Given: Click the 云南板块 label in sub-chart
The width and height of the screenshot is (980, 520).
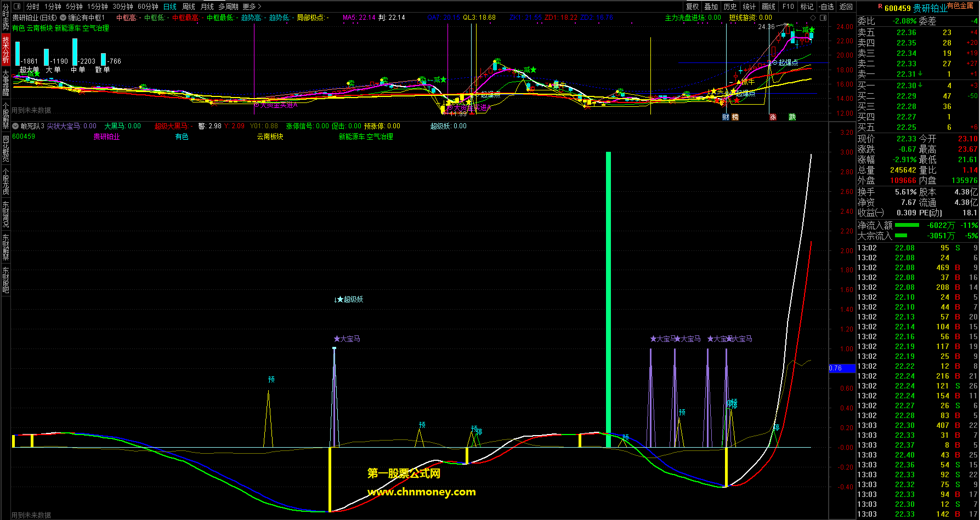Looking at the screenshot, I should (270, 136).
